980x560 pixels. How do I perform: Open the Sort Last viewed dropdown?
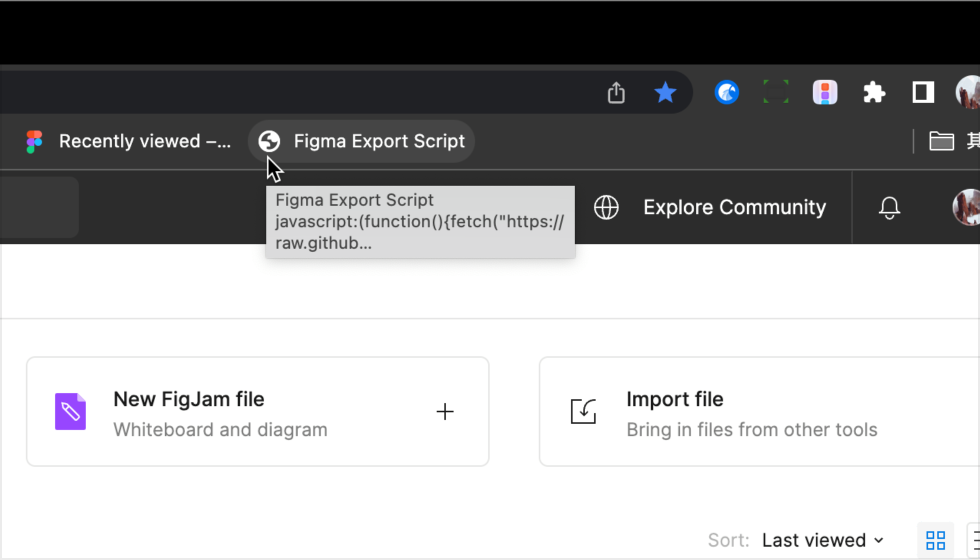pos(822,540)
